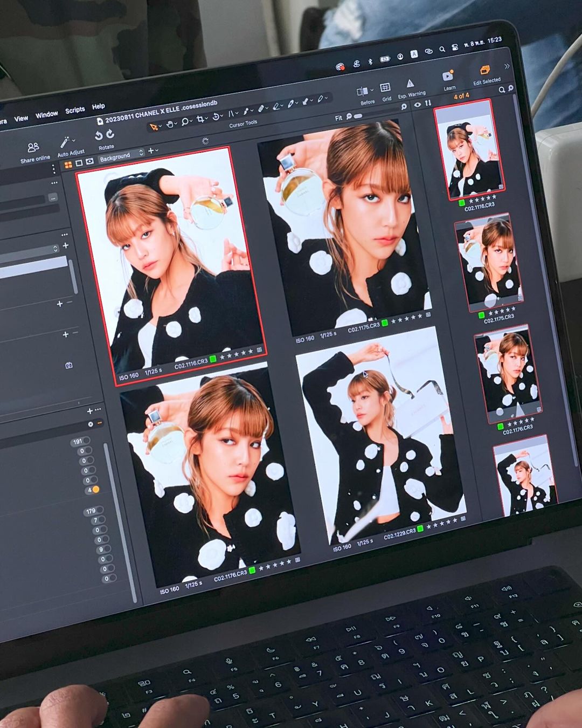Click the viewer zoom-in magnifier icon
This screenshot has height=728, width=582.
click(404, 107)
